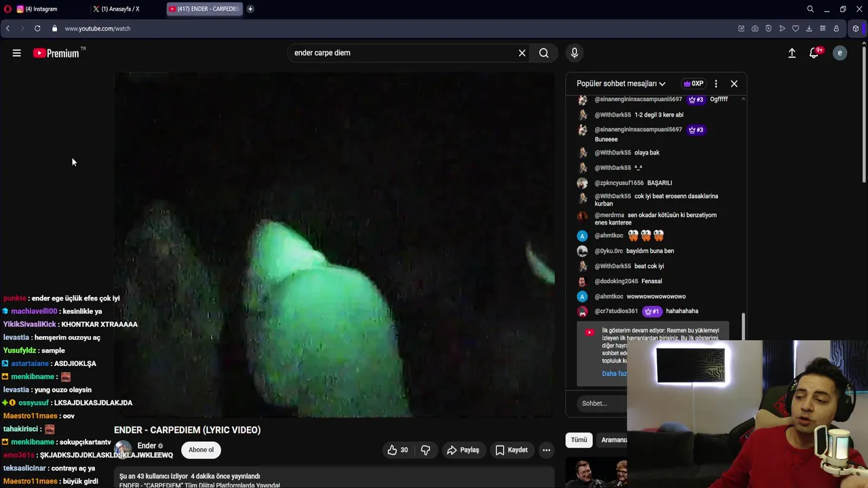Clear the YouTube search text
The height and width of the screenshot is (488, 868).
(x=522, y=53)
